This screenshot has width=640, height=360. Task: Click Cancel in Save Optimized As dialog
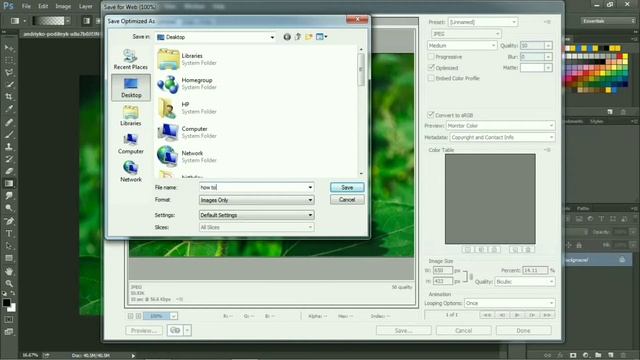point(347,200)
